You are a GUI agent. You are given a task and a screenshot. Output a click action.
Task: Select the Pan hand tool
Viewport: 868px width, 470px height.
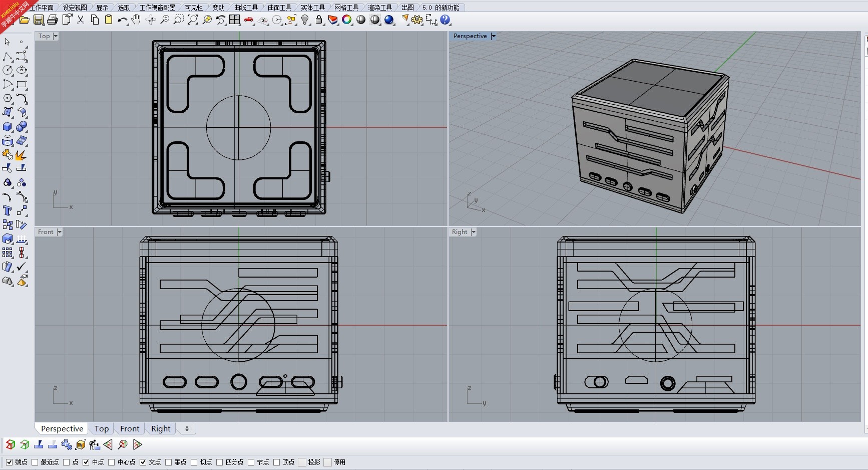136,20
